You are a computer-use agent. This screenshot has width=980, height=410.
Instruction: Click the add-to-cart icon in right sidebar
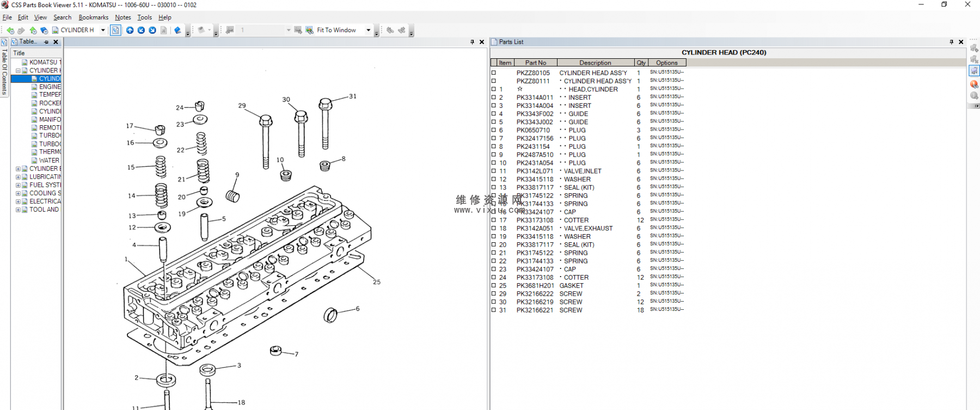click(x=974, y=48)
